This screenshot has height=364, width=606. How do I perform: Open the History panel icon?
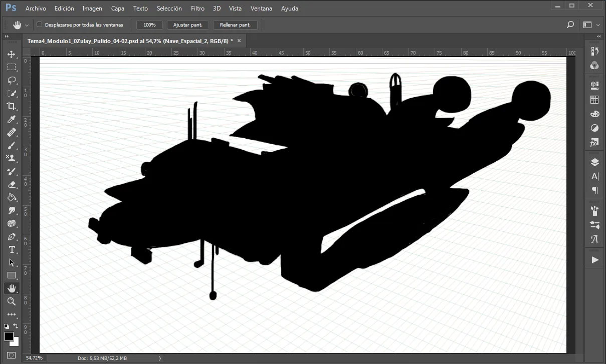coord(595,51)
